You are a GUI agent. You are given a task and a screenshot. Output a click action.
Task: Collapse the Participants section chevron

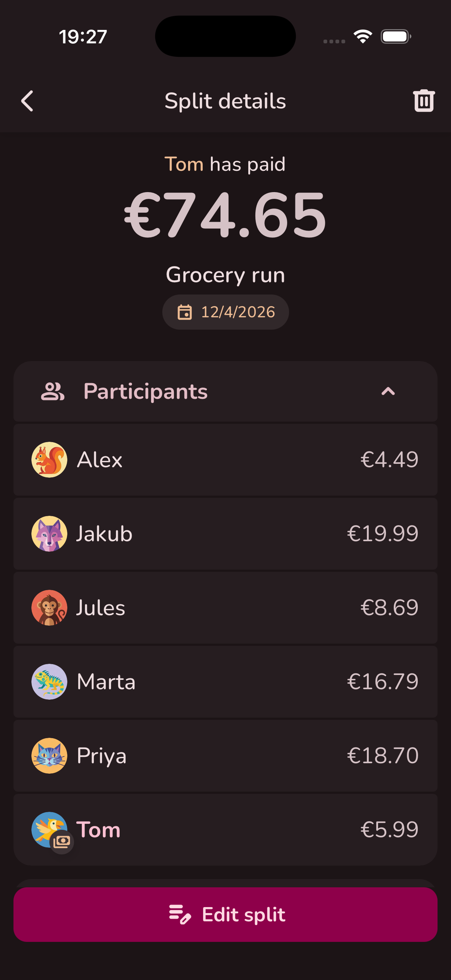388,391
